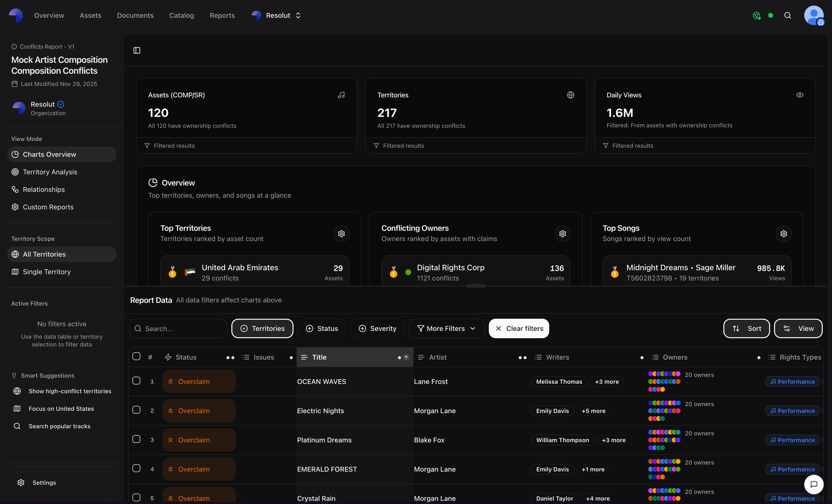Click inside the Search field above the table

pyautogui.click(x=178, y=328)
